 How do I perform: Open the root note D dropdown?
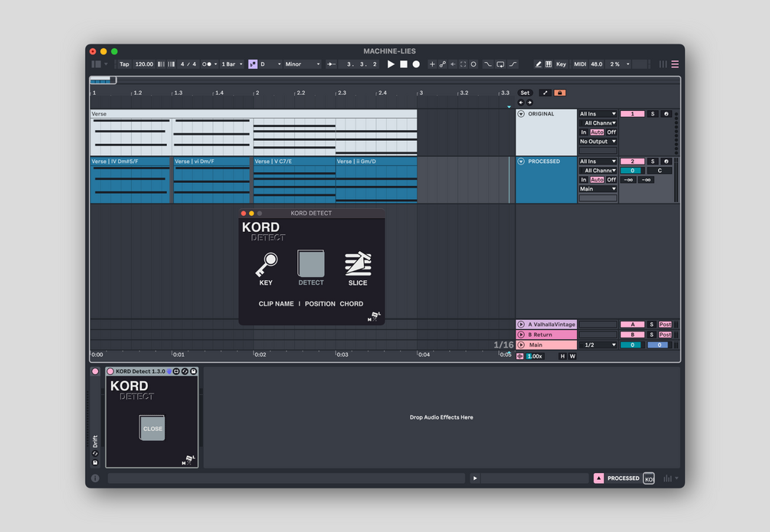click(x=270, y=64)
